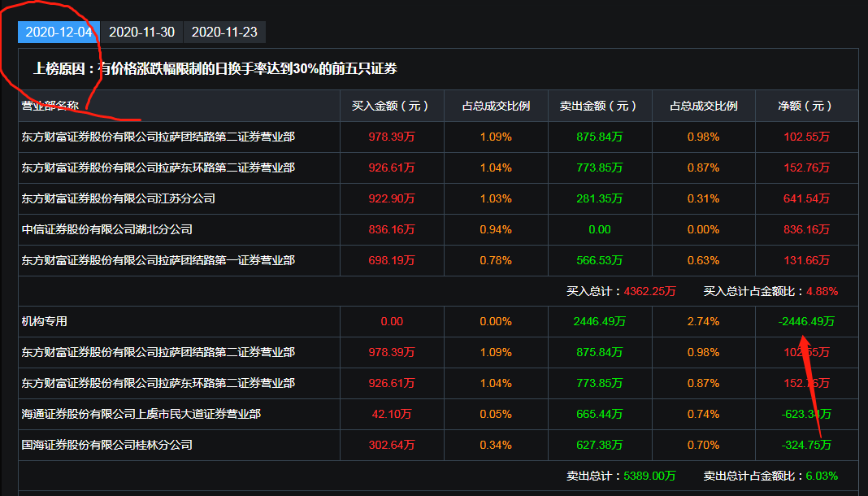Screen dimensions: 868x496
Task: Click 0.00% buy ratio in 机构专用 row
Action: coord(496,321)
